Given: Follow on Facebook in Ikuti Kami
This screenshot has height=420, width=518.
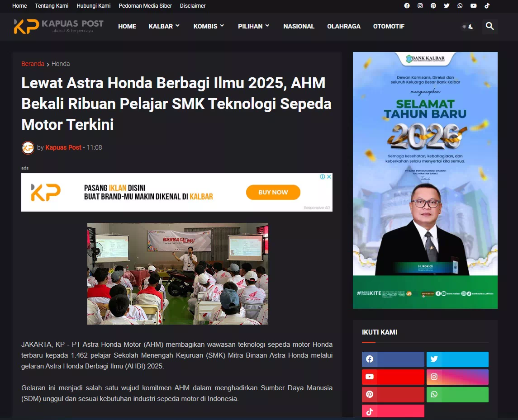Looking at the screenshot, I should [393, 359].
